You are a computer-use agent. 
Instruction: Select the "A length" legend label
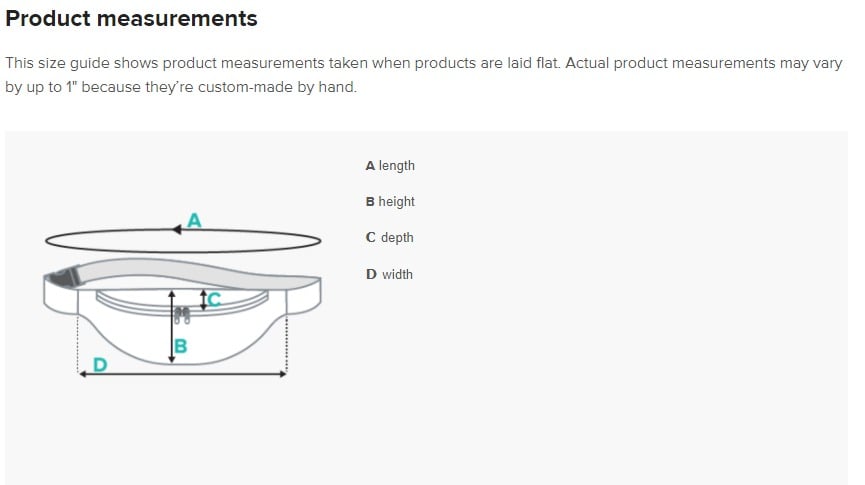tap(390, 166)
